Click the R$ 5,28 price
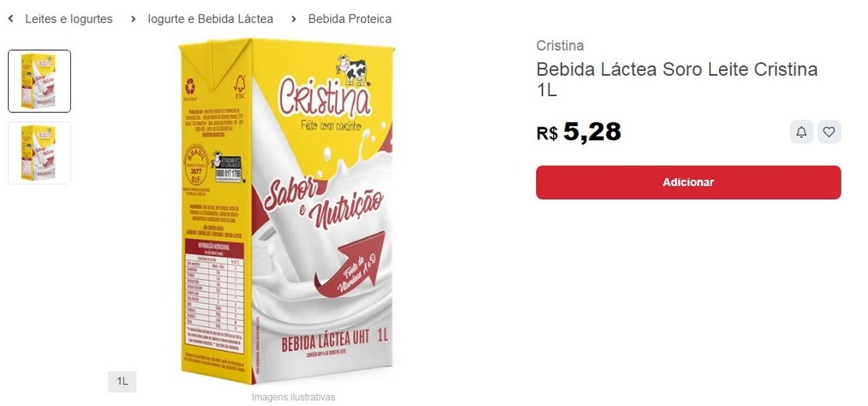This screenshot has height=406, width=868. (x=579, y=132)
